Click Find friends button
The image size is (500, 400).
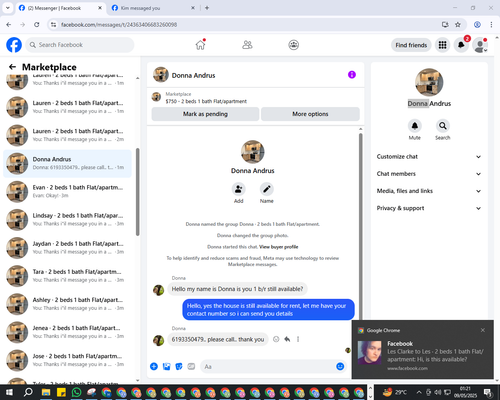pyautogui.click(x=411, y=45)
